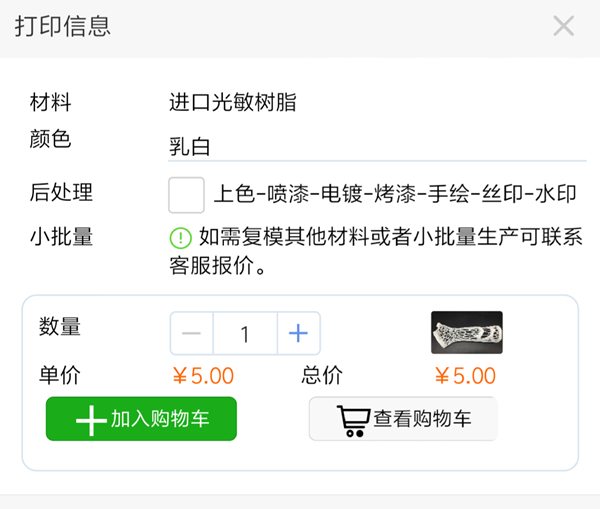Decrease quantity with the minus button
Screen dimensions: 600x509
tap(192, 334)
